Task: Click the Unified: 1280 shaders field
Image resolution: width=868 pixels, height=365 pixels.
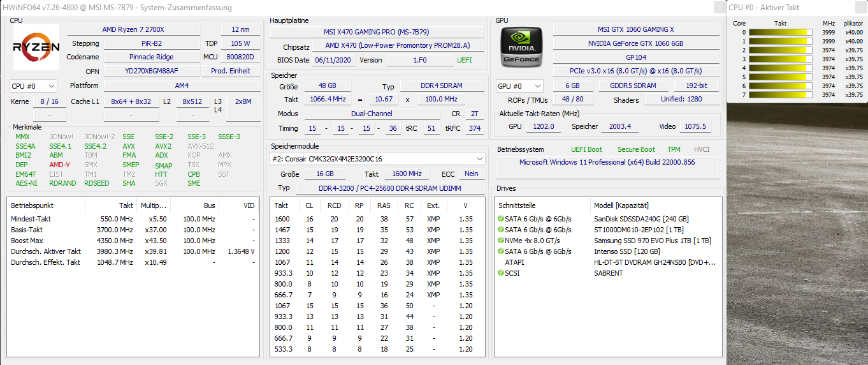Action: 681,100
